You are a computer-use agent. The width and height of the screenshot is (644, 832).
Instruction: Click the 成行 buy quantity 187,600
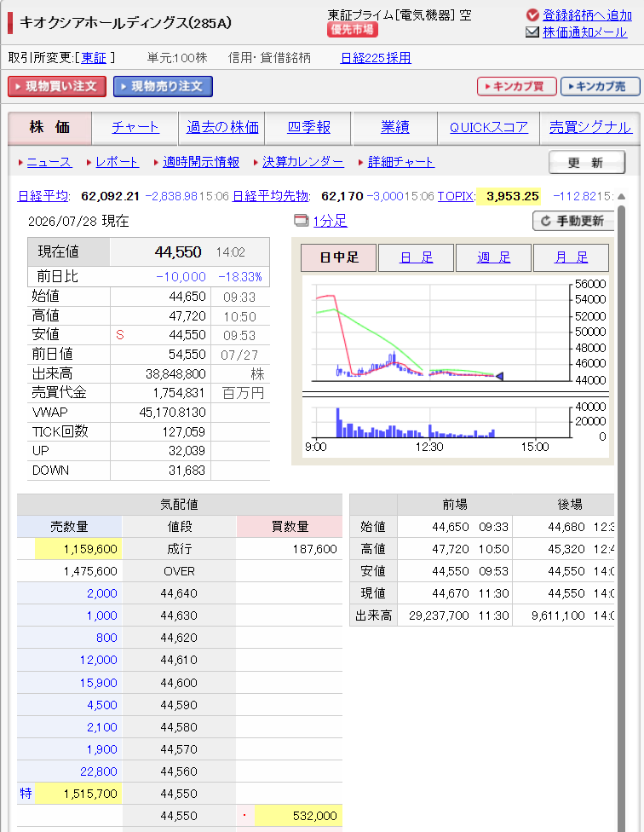(315, 549)
